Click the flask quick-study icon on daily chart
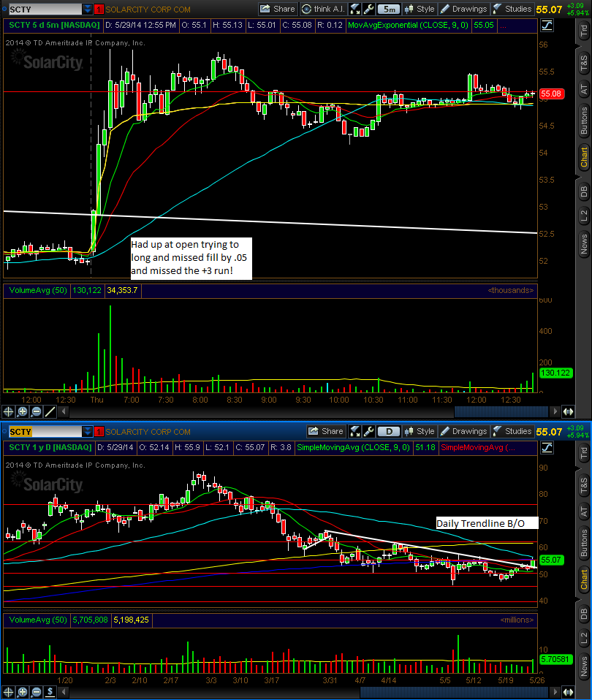The height and width of the screenshot is (700, 592). (355, 431)
